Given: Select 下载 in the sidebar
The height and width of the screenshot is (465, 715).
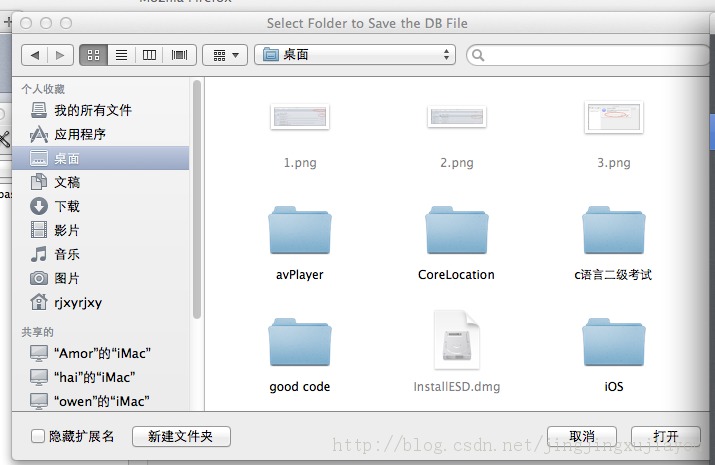Looking at the screenshot, I should click(x=67, y=206).
